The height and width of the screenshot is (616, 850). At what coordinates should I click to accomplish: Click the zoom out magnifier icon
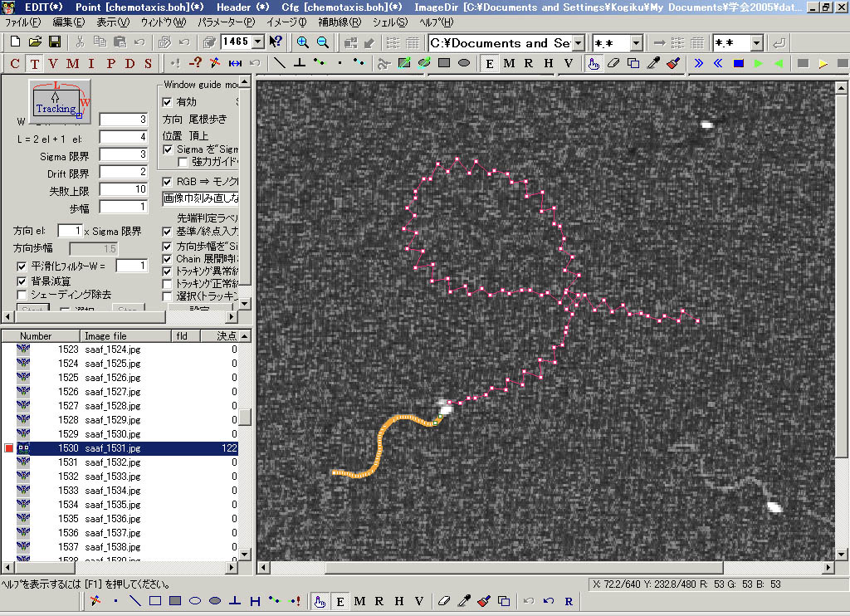(x=323, y=42)
